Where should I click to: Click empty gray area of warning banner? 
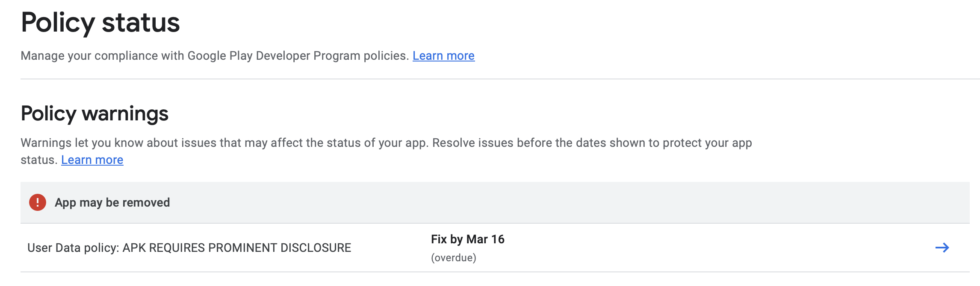tap(556, 202)
